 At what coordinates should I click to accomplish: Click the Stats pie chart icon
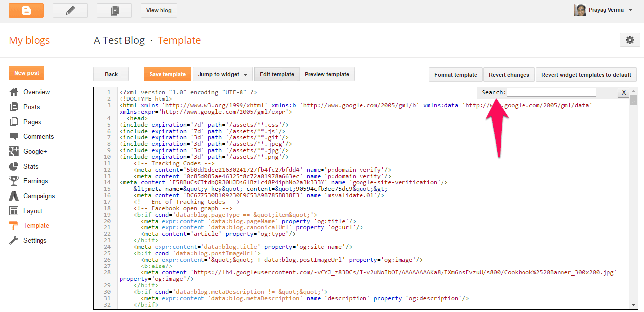tap(14, 166)
